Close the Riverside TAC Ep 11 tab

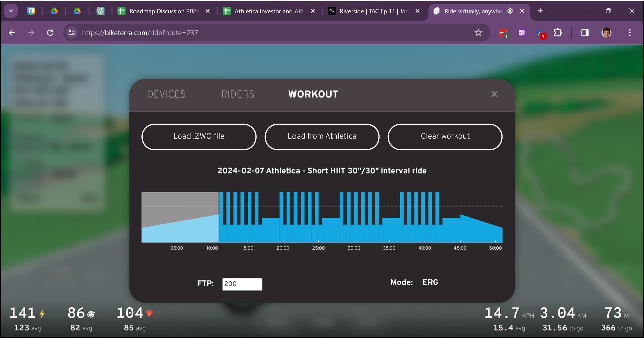tap(417, 11)
